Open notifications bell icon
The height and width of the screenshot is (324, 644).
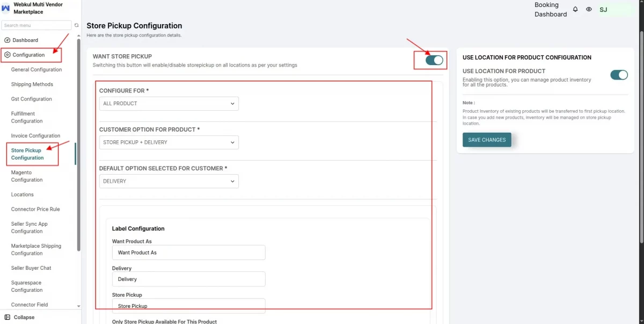(x=575, y=10)
